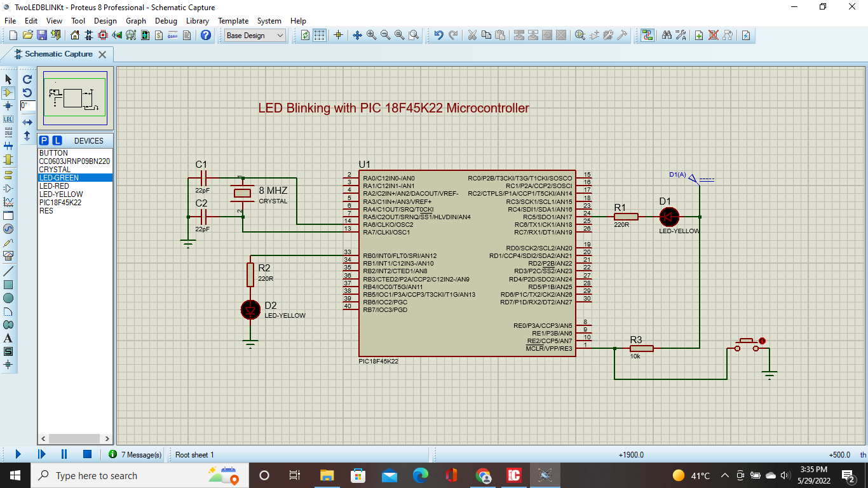Step the simulation forward
Screen dimensions: 868x488
(42, 454)
